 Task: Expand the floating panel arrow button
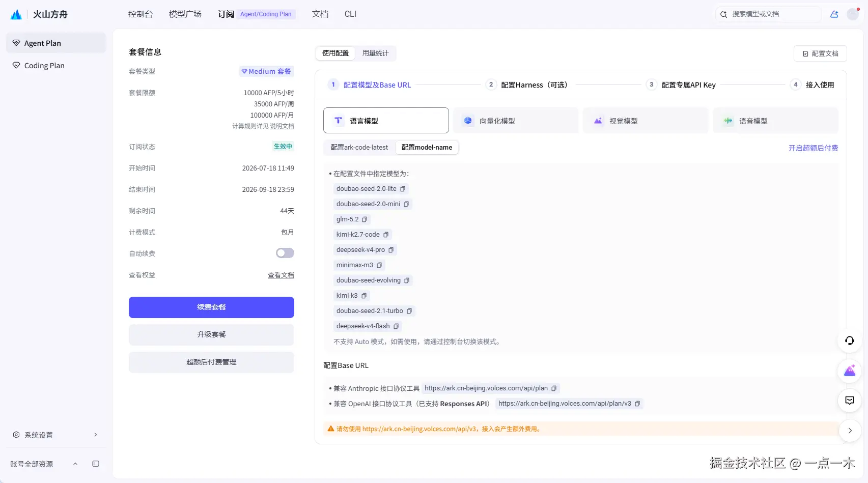(x=850, y=431)
